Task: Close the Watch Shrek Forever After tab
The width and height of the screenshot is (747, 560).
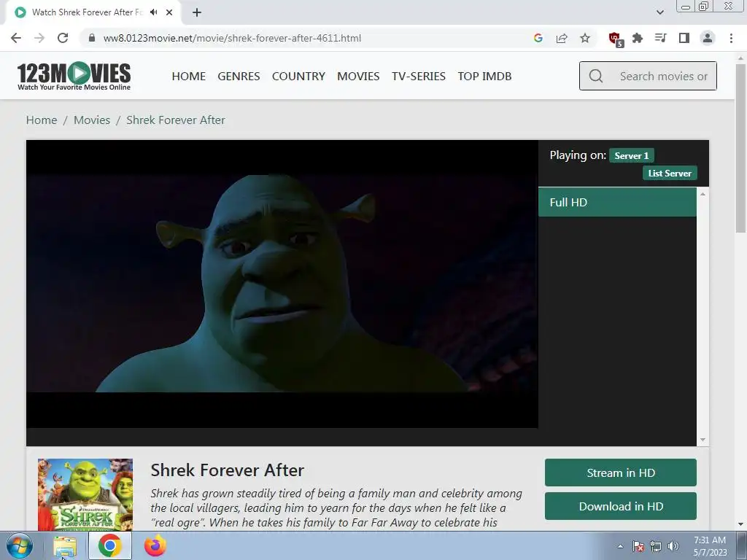Action: point(169,12)
